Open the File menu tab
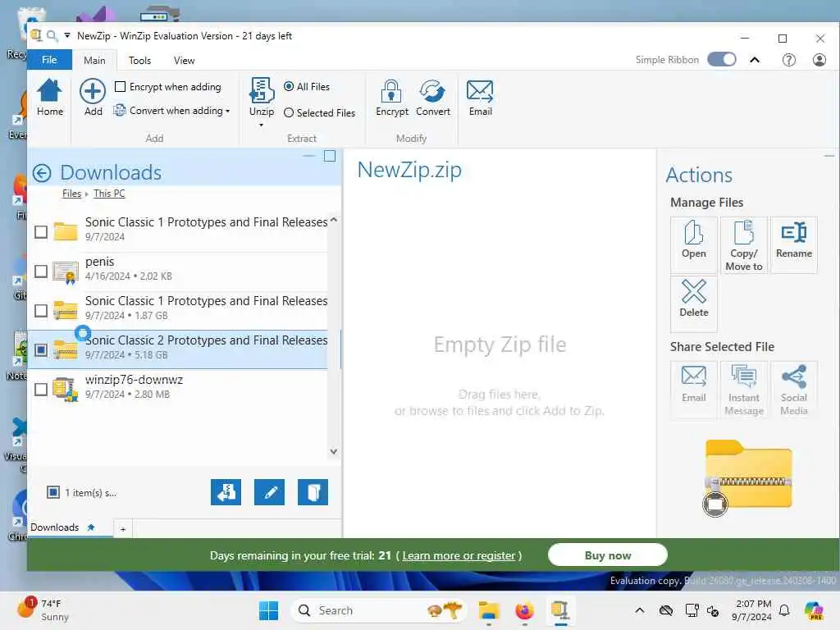 (49, 60)
